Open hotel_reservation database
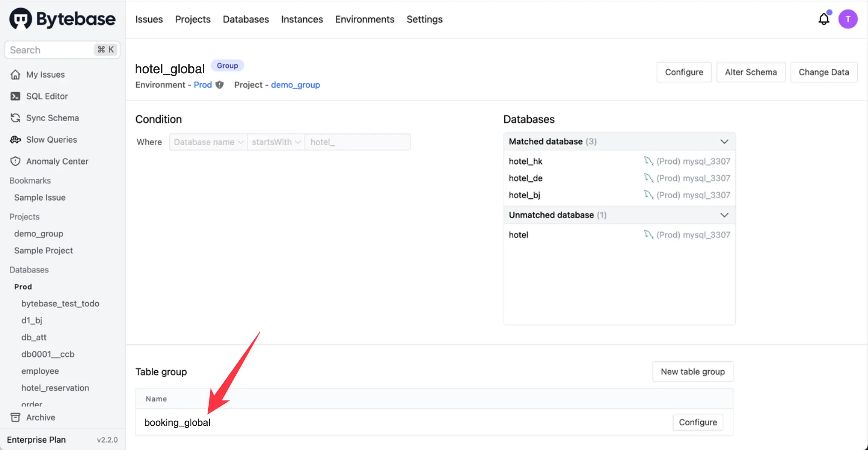The image size is (868, 450). pos(55,387)
